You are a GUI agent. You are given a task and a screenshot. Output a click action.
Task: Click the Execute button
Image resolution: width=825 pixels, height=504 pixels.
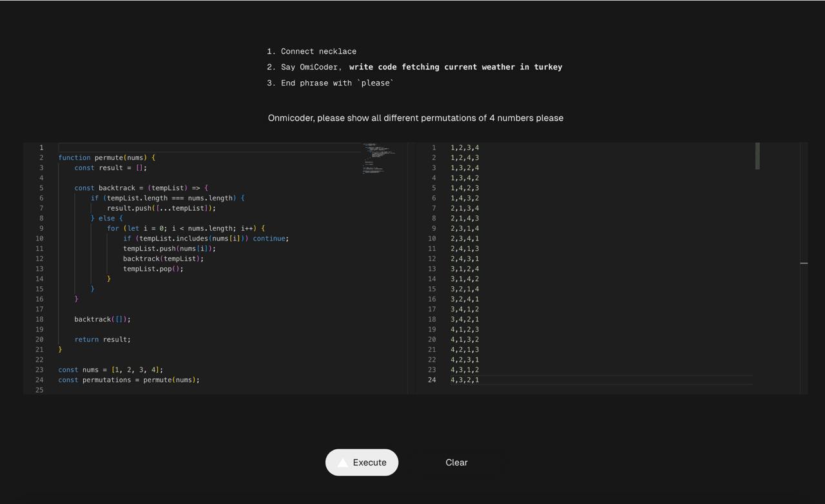pos(362,462)
